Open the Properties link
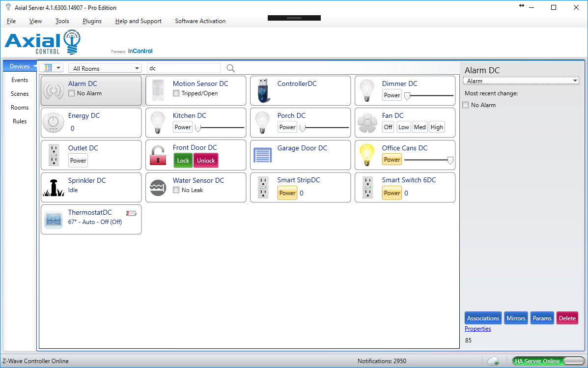The width and height of the screenshot is (588, 368). click(x=477, y=329)
